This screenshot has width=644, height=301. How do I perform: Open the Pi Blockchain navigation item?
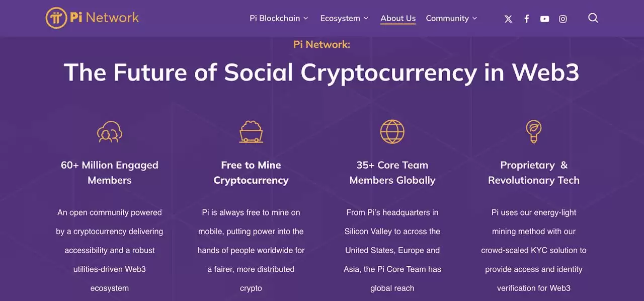click(275, 18)
